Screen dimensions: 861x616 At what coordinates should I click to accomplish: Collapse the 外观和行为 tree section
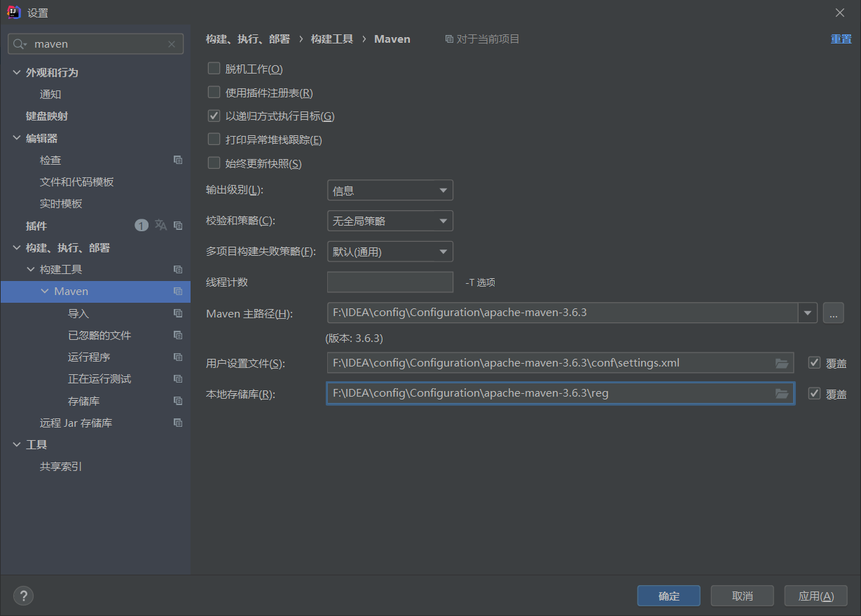pyautogui.click(x=17, y=72)
